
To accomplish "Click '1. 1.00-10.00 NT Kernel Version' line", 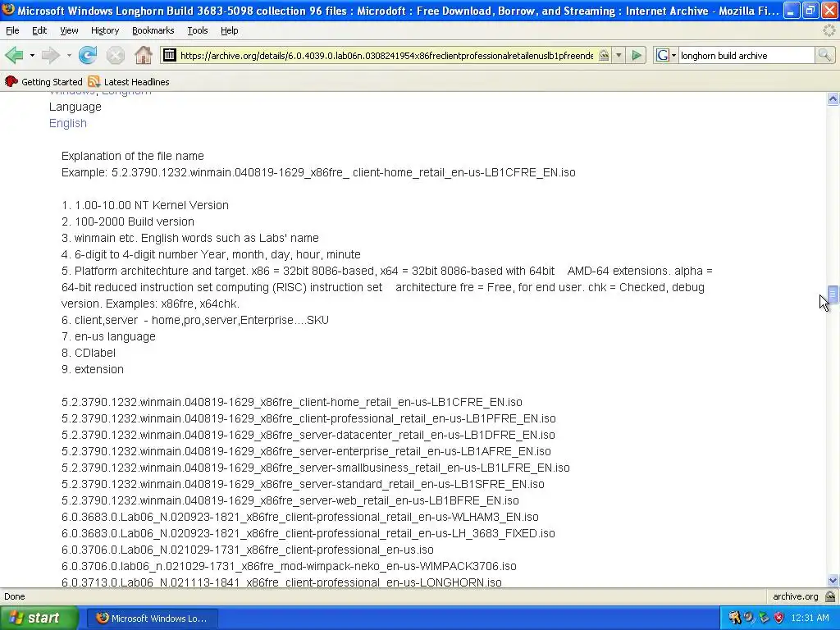I will pyautogui.click(x=145, y=205).
